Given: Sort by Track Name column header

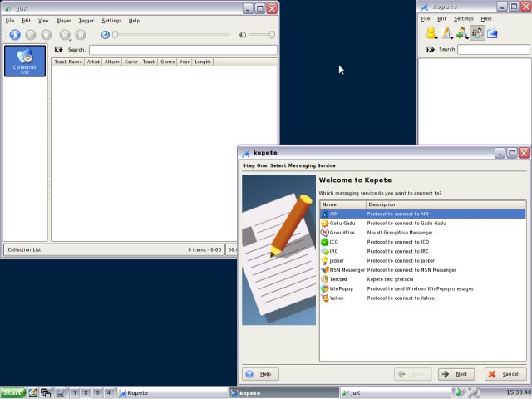Looking at the screenshot, I should point(68,62).
